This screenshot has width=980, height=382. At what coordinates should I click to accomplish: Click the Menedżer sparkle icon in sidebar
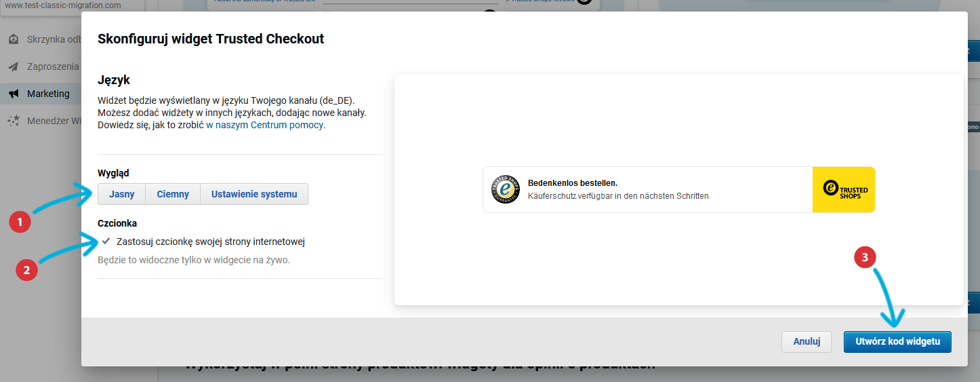coord(14,121)
